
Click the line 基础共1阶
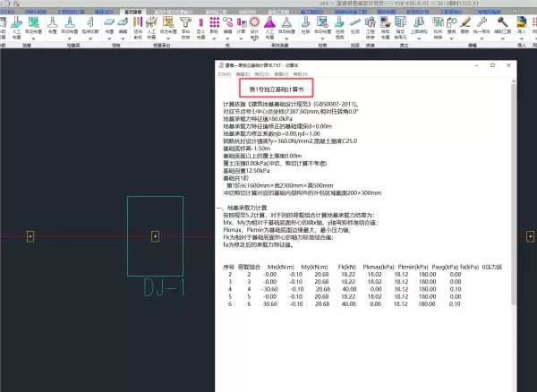[x=236, y=178]
